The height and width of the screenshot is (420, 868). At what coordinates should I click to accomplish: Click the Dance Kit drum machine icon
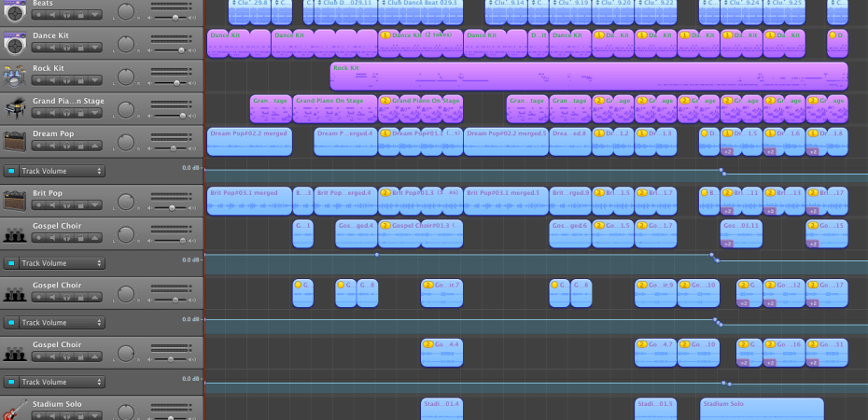click(x=14, y=43)
